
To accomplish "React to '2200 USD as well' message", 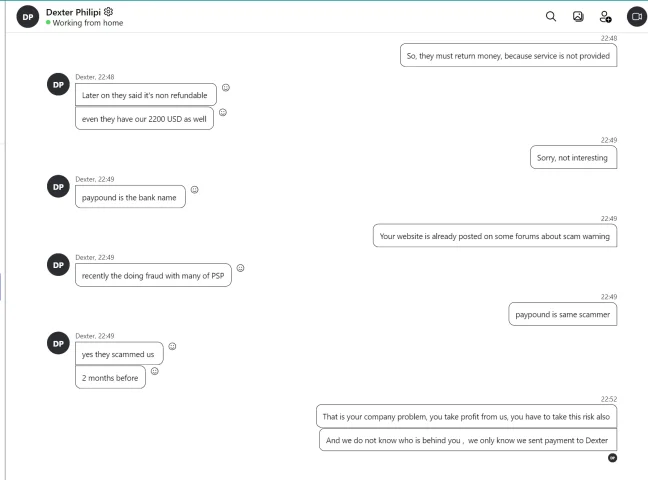I will pyautogui.click(x=223, y=112).
